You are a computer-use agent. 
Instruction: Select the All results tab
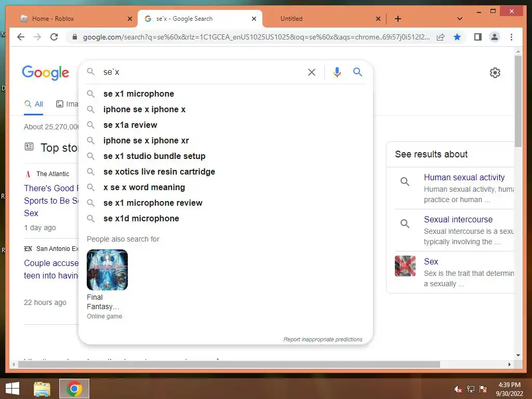pyautogui.click(x=34, y=104)
